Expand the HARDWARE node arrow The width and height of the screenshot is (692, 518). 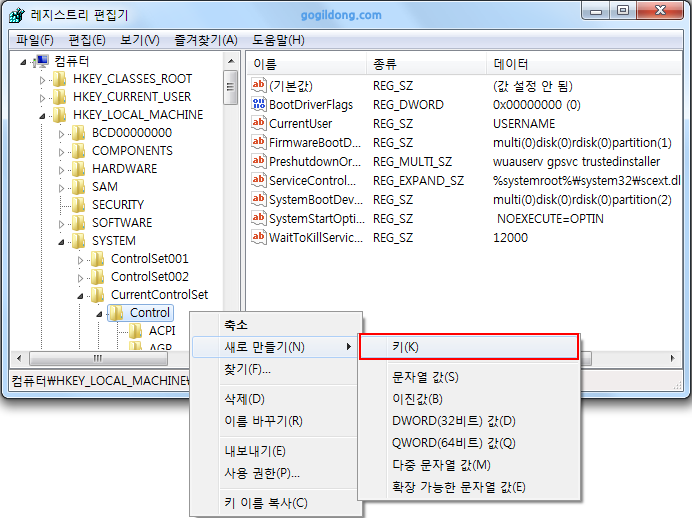click(x=61, y=170)
